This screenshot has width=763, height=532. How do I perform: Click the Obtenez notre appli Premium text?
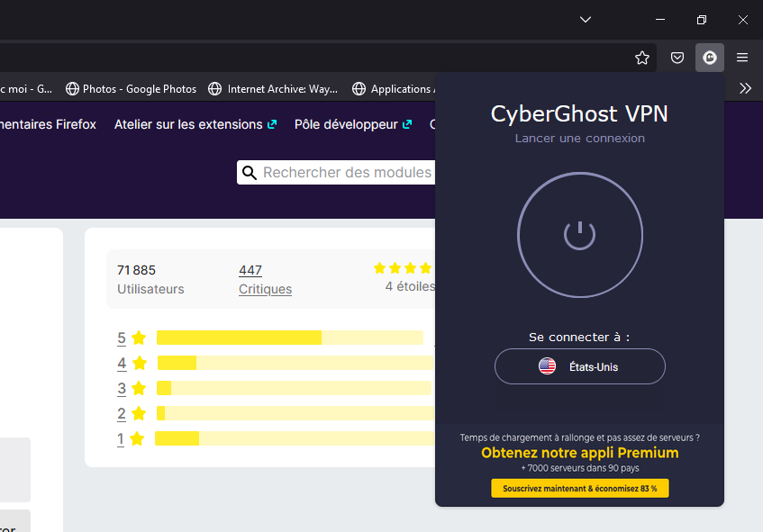click(x=579, y=453)
